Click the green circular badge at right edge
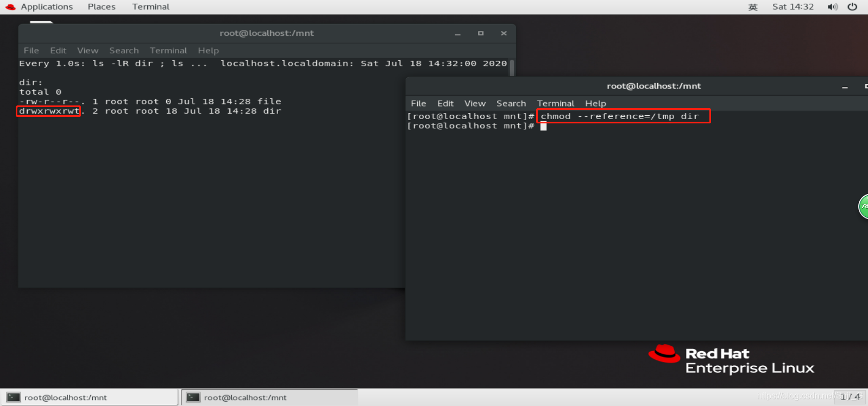 (863, 207)
